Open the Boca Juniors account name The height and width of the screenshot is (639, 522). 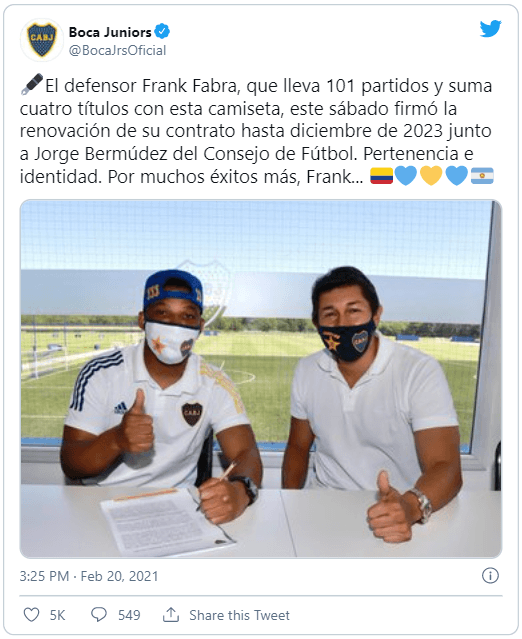[x=110, y=32]
